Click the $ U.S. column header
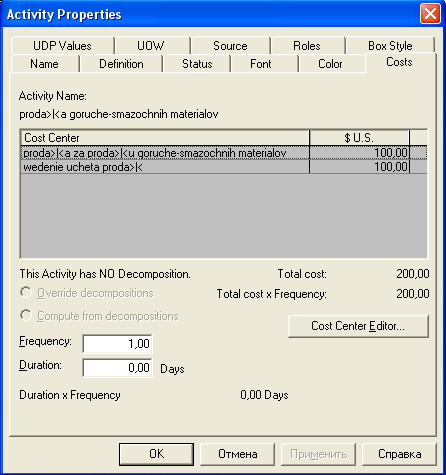The image size is (446, 475). pos(359,138)
